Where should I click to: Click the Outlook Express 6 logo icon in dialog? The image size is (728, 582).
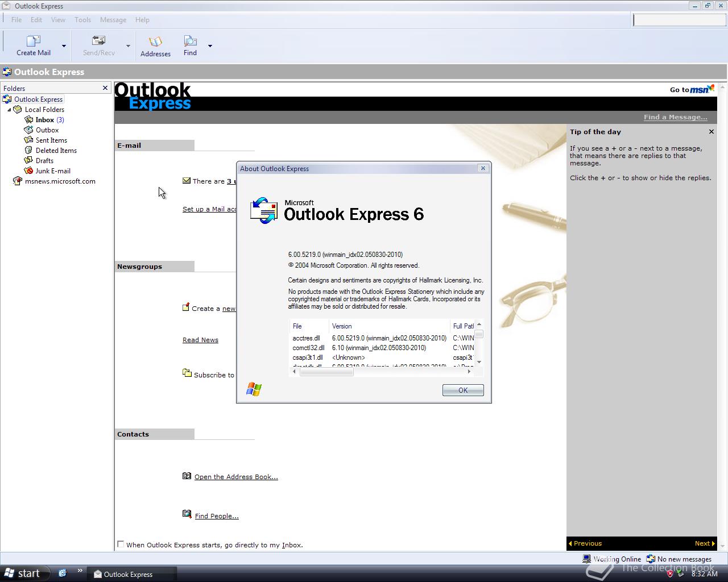(264, 211)
